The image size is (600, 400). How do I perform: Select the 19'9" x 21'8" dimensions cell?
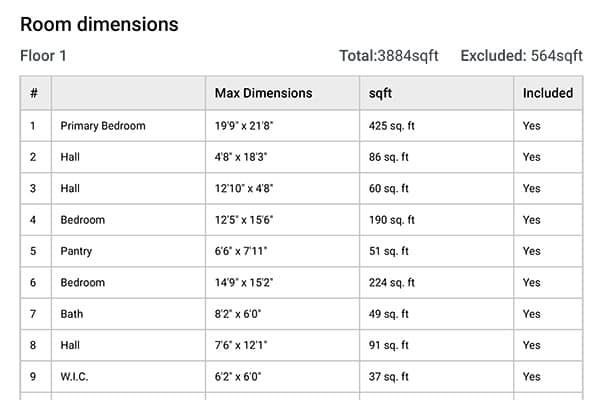point(243,126)
